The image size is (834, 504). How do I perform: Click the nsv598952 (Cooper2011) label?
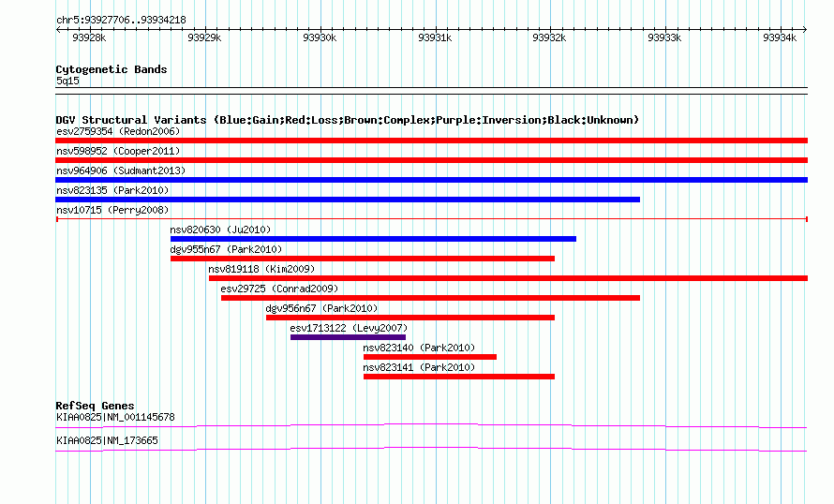(118, 151)
